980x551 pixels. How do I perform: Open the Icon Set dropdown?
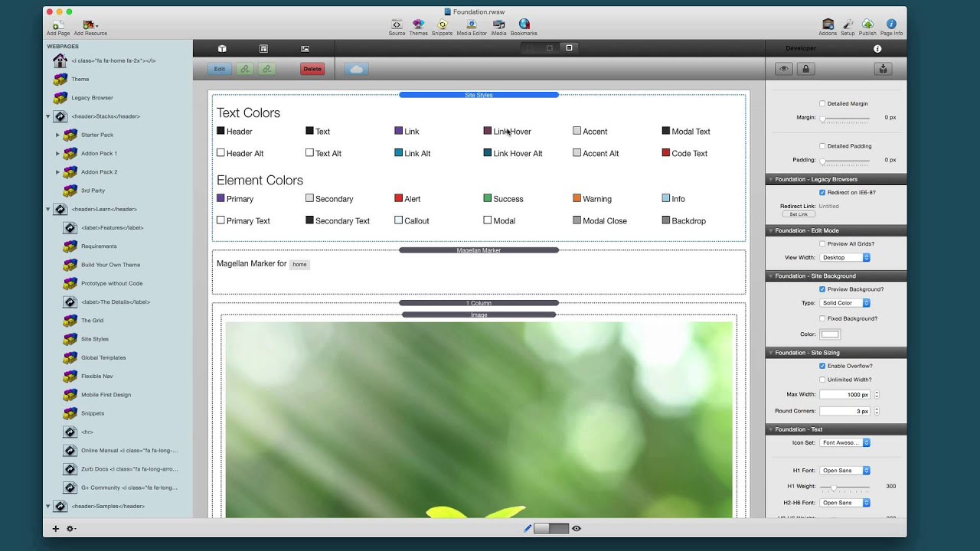point(844,442)
